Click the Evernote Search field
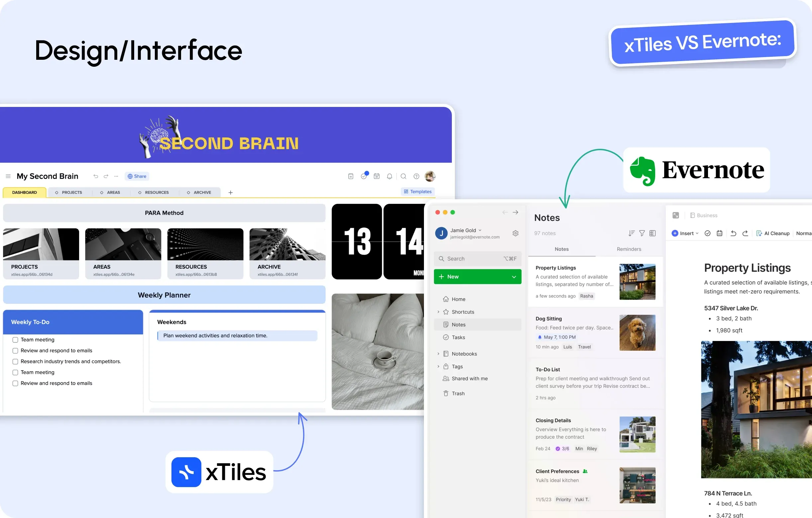812x518 pixels. [477, 258]
